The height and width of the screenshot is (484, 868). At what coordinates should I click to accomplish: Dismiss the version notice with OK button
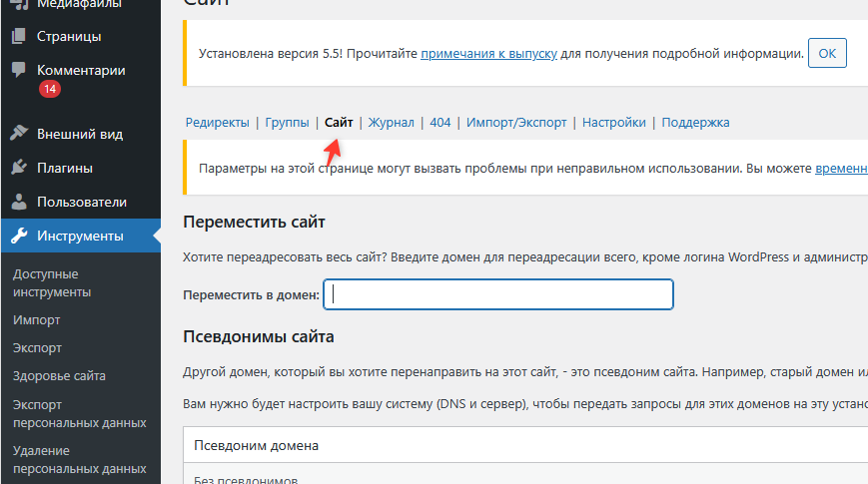827,53
